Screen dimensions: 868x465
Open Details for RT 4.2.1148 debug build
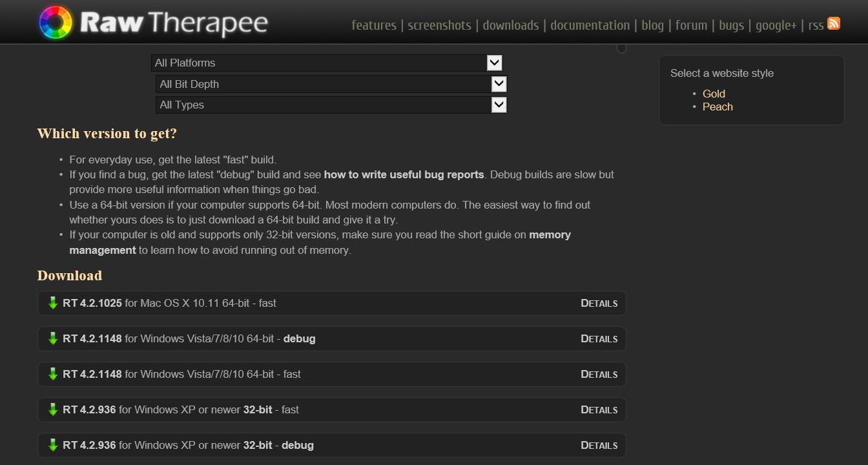pos(599,338)
